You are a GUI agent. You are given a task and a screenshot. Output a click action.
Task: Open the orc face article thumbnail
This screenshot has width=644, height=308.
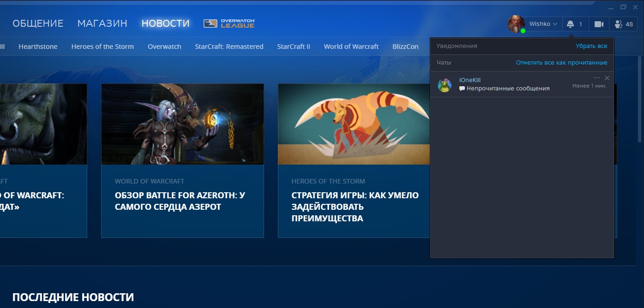pos(43,124)
